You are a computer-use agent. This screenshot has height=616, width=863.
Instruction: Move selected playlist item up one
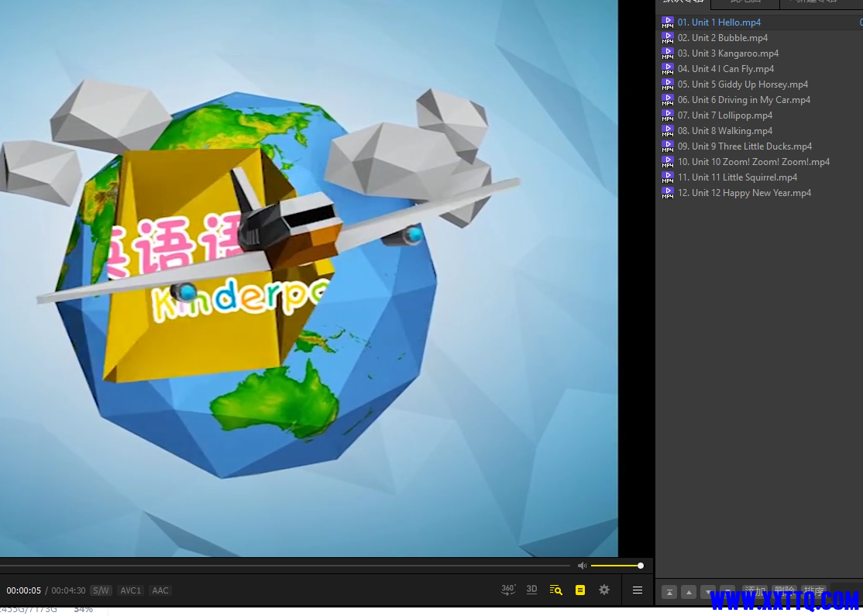pos(689,592)
